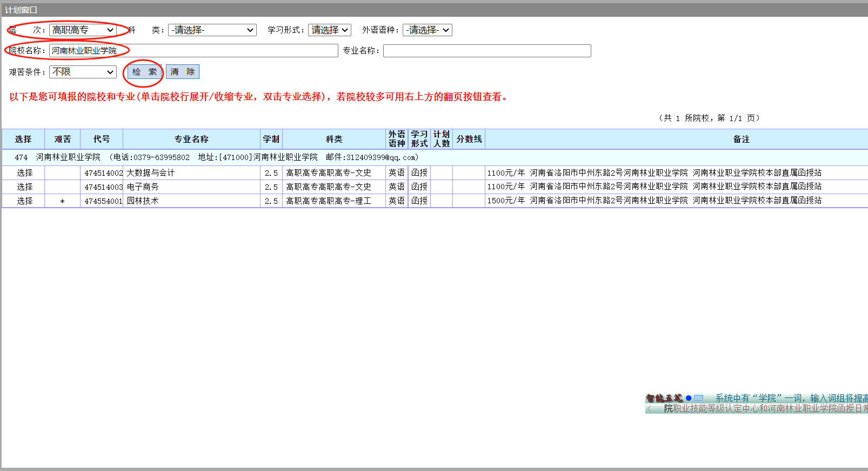Open the IME soft keyboard icon

698,399
